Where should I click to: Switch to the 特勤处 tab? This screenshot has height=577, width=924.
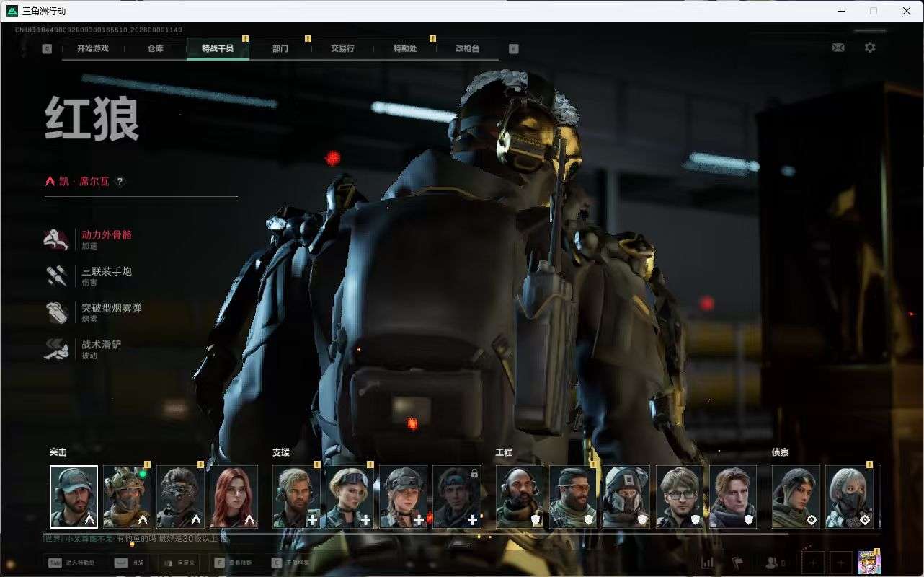(x=405, y=48)
